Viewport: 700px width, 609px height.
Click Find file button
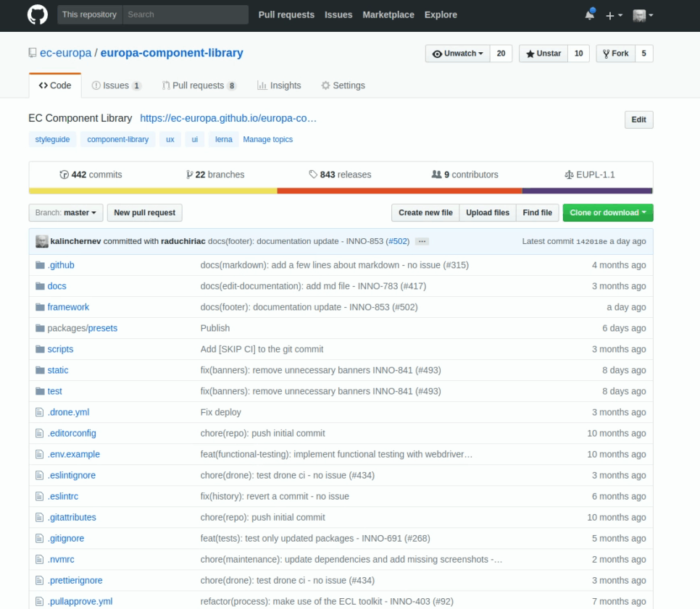[537, 213]
